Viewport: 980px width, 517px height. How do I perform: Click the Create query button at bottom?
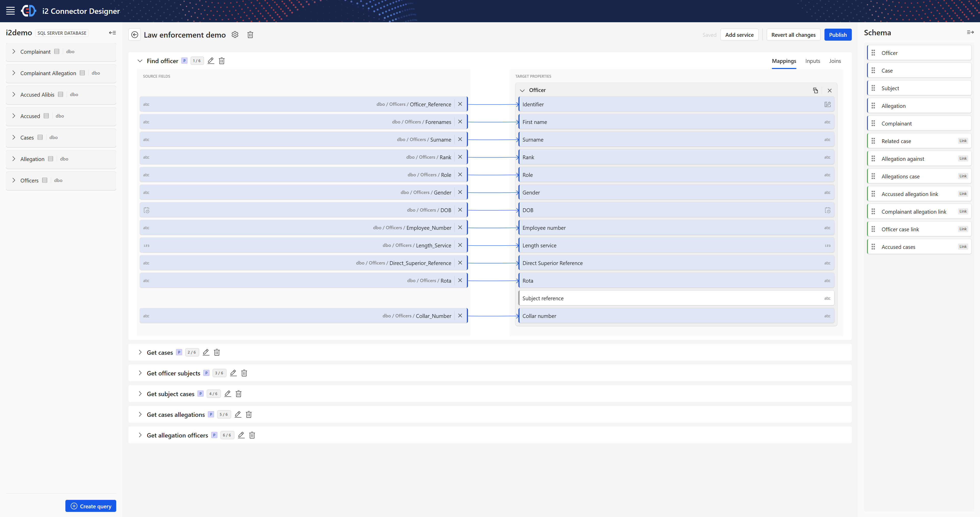pos(91,506)
